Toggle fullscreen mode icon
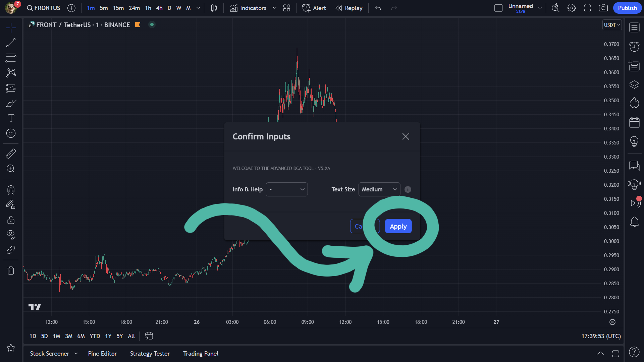The width and height of the screenshot is (644, 362). tap(587, 8)
